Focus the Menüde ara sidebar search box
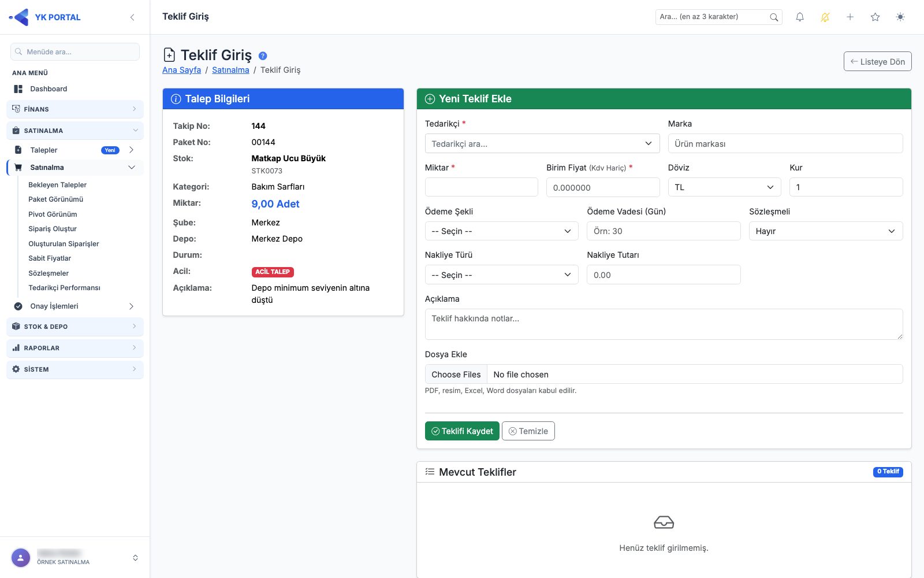 (75, 51)
